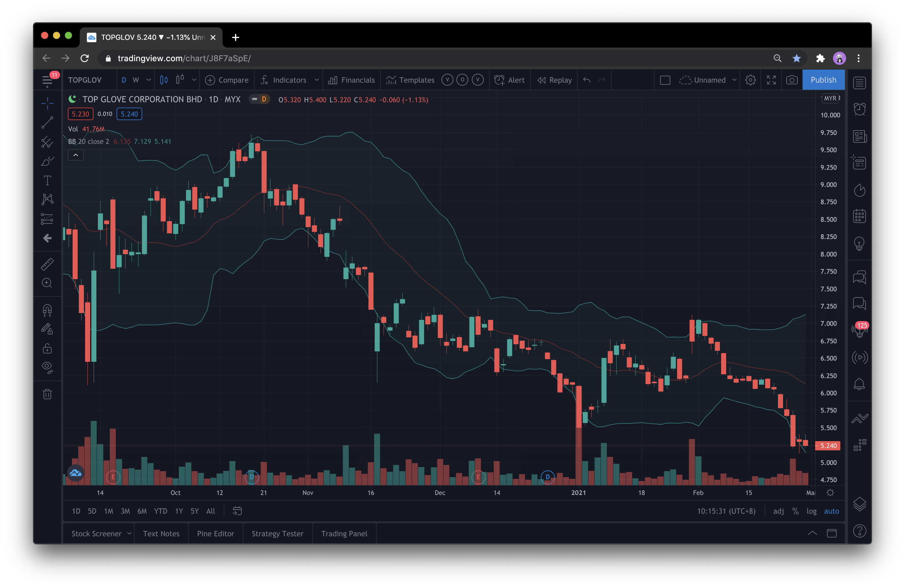Image resolution: width=905 pixels, height=588 pixels.
Task: Start bar Replay mode
Action: point(555,80)
